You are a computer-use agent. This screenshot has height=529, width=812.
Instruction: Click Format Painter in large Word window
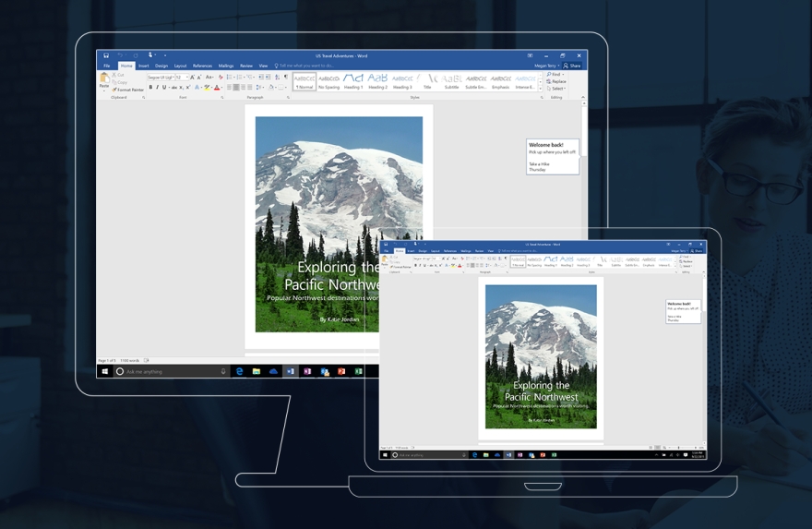click(x=128, y=90)
